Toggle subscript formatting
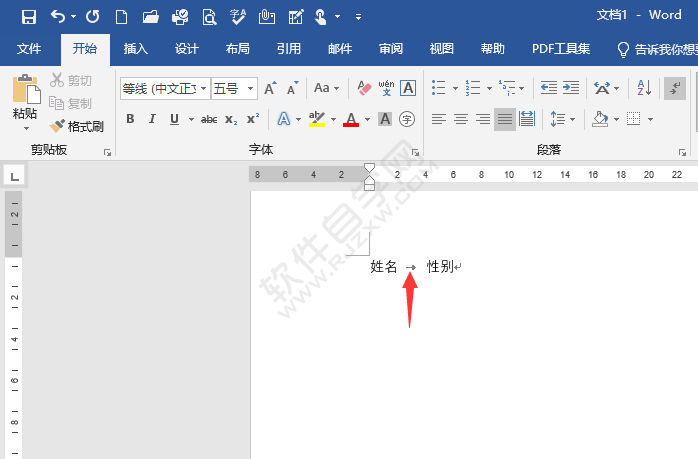The width and height of the screenshot is (698, 459). click(x=231, y=119)
